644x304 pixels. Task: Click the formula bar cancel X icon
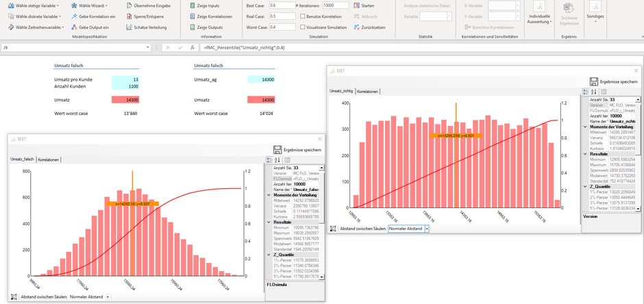pos(168,48)
